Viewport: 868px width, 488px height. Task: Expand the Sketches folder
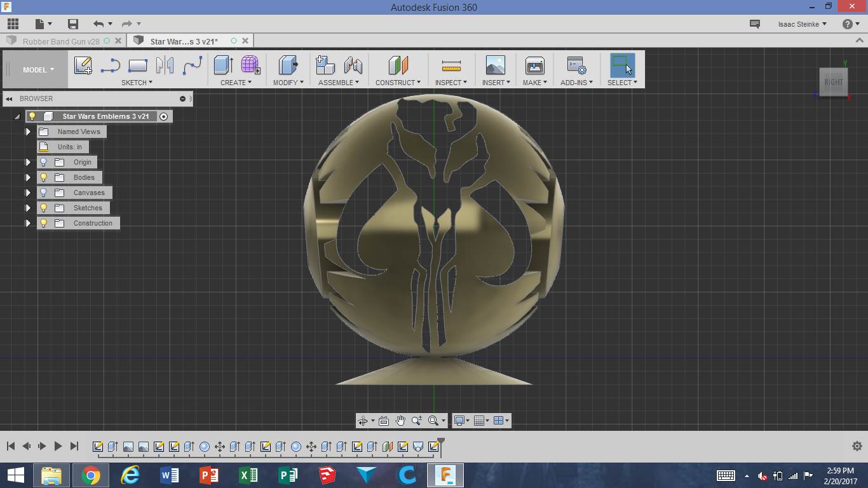[28, 208]
